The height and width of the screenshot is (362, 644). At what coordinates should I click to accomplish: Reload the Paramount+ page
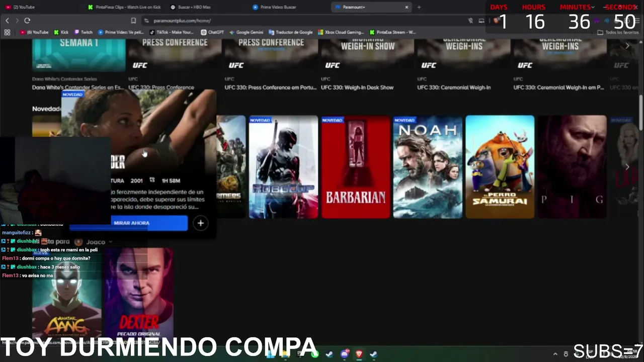coord(27,21)
